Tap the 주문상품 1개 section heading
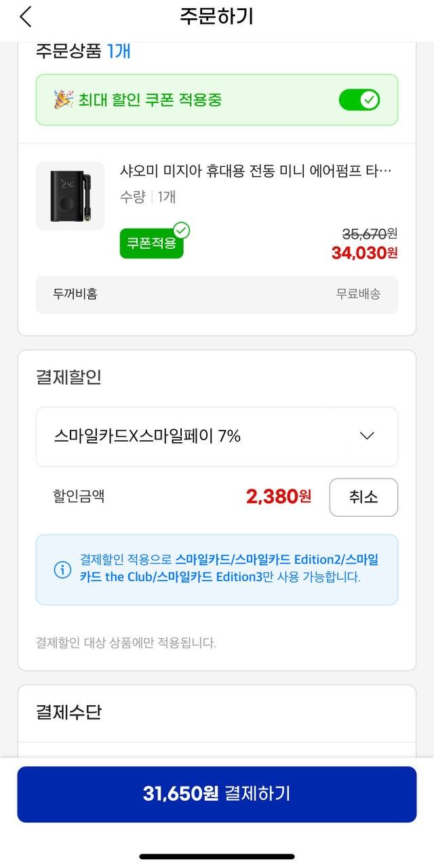The image size is (434, 868). coord(83,52)
